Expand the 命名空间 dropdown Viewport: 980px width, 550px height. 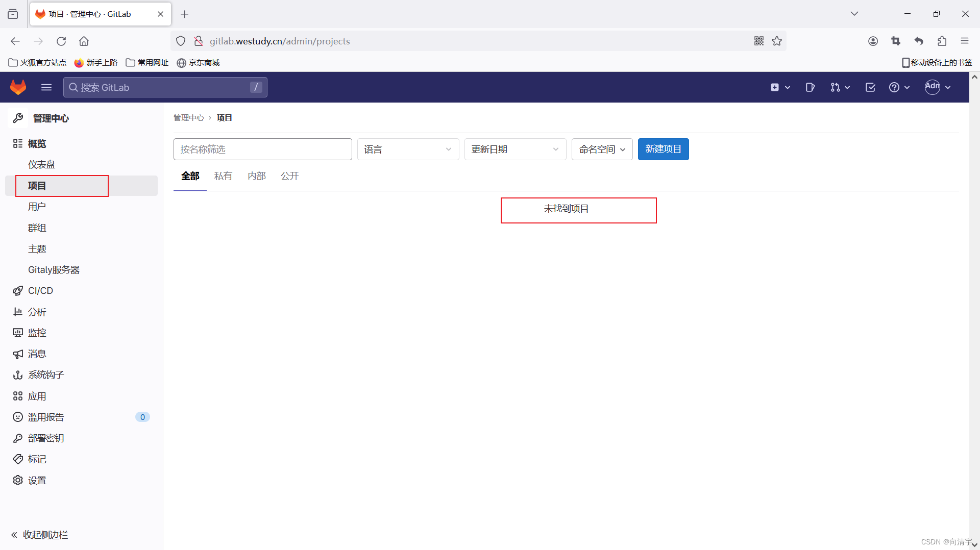pyautogui.click(x=602, y=149)
